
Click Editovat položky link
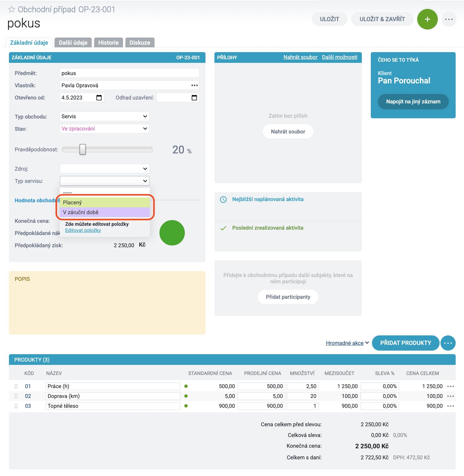click(x=83, y=230)
